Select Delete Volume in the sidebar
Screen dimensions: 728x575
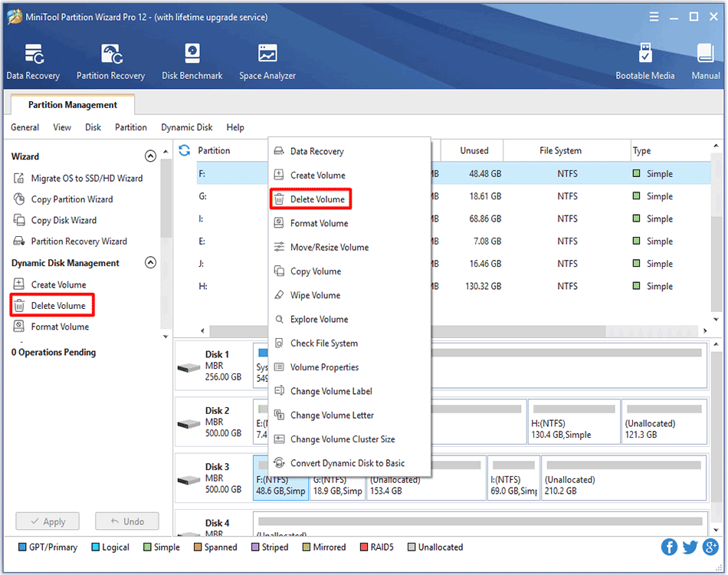click(x=58, y=306)
